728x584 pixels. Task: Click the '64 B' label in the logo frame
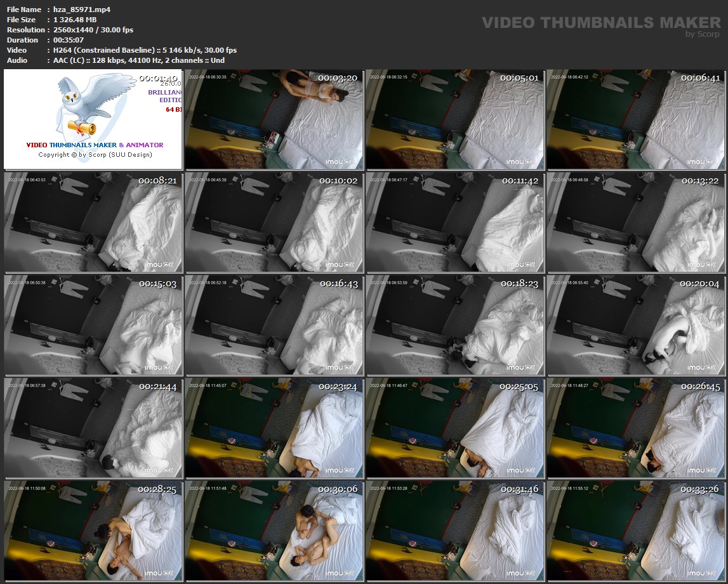173,110
